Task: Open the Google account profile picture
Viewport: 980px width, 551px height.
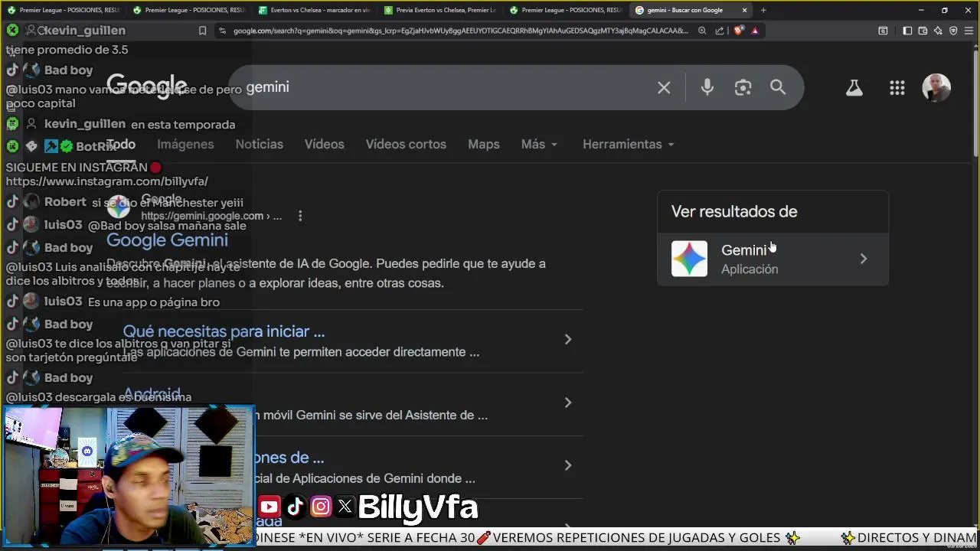Action: pos(936,87)
